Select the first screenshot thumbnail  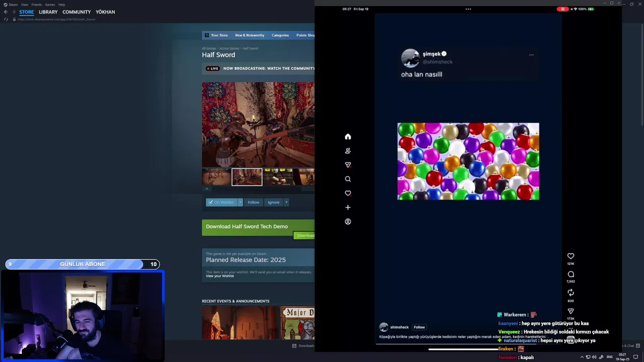pos(216,177)
